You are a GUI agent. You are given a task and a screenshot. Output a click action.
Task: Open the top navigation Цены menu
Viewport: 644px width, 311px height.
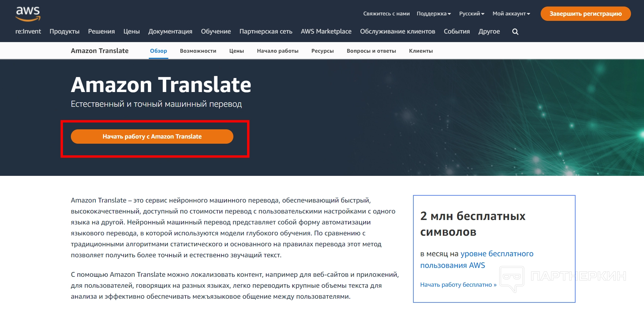pyautogui.click(x=131, y=31)
